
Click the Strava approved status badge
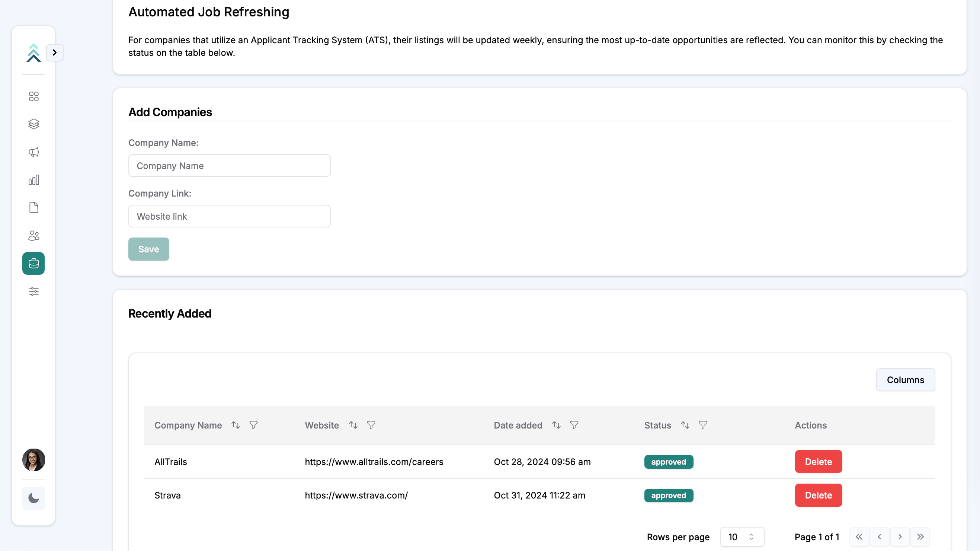pos(669,496)
